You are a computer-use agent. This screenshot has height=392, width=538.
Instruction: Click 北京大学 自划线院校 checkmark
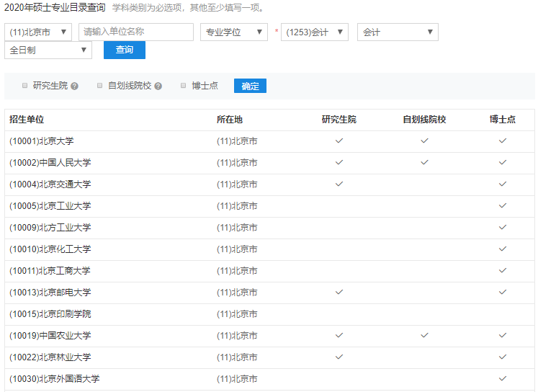click(424, 141)
